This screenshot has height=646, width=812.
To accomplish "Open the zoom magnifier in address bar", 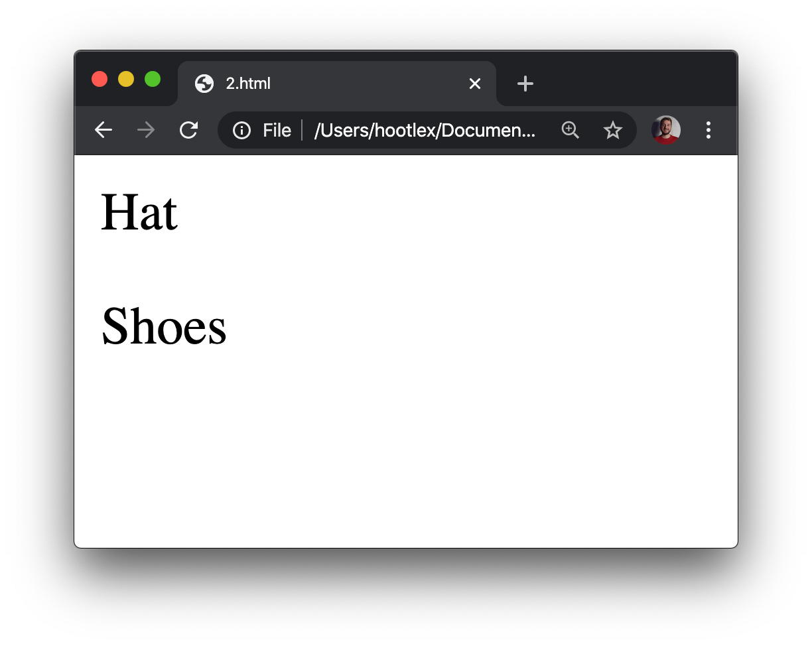I will tap(570, 130).
